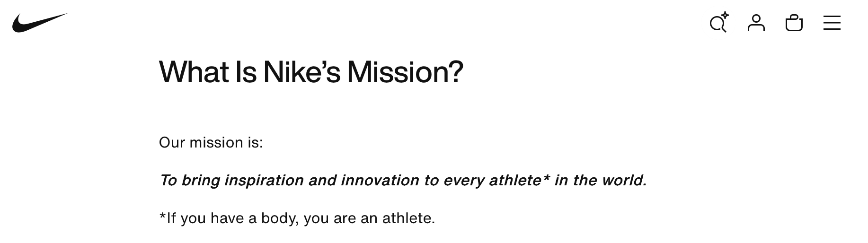Click the word "Mission?" in the heading
The image size is (868, 243).
click(405, 72)
